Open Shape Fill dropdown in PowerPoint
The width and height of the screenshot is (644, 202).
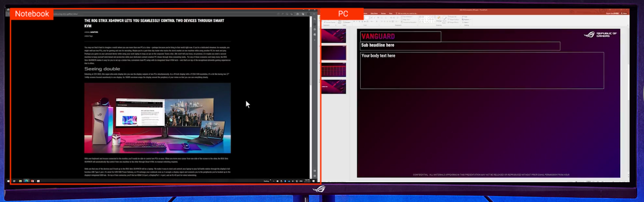coord(453,17)
